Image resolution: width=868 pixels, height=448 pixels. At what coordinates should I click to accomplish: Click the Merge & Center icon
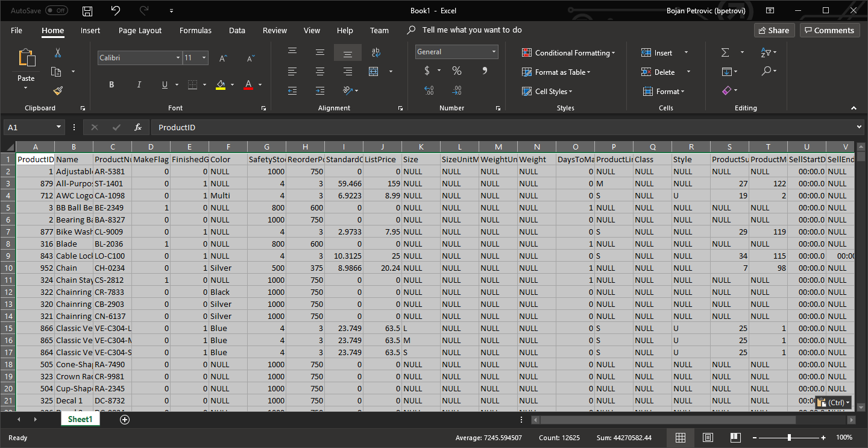(x=374, y=71)
